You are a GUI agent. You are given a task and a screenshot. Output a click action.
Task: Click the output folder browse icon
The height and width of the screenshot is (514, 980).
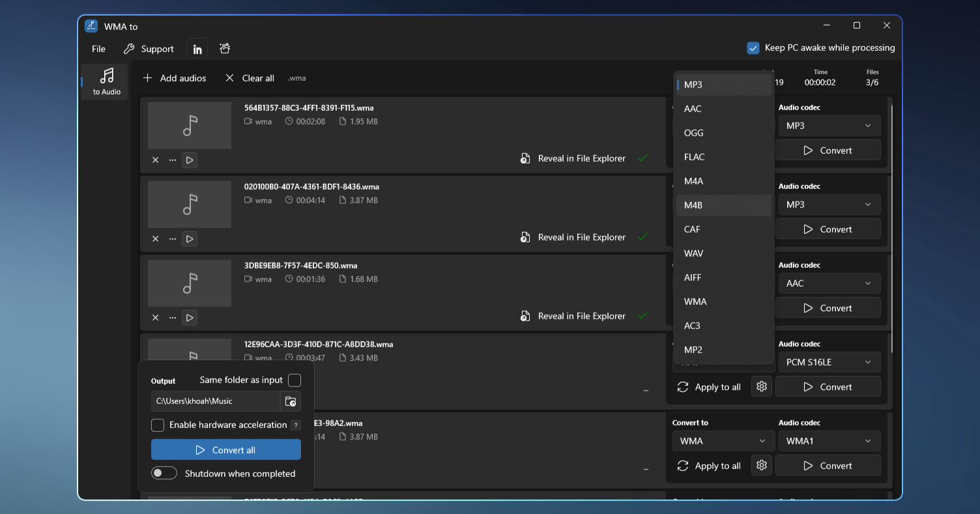(291, 401)
